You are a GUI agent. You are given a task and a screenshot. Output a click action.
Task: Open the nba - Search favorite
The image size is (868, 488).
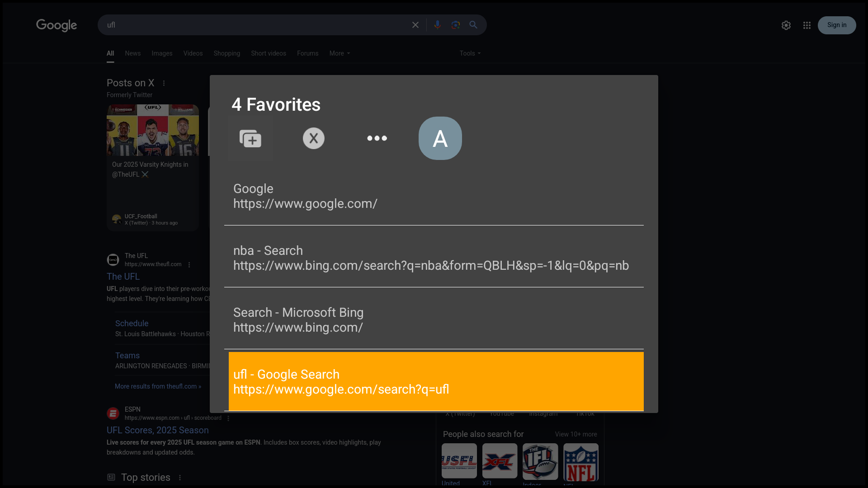click(x=434, y=258)
